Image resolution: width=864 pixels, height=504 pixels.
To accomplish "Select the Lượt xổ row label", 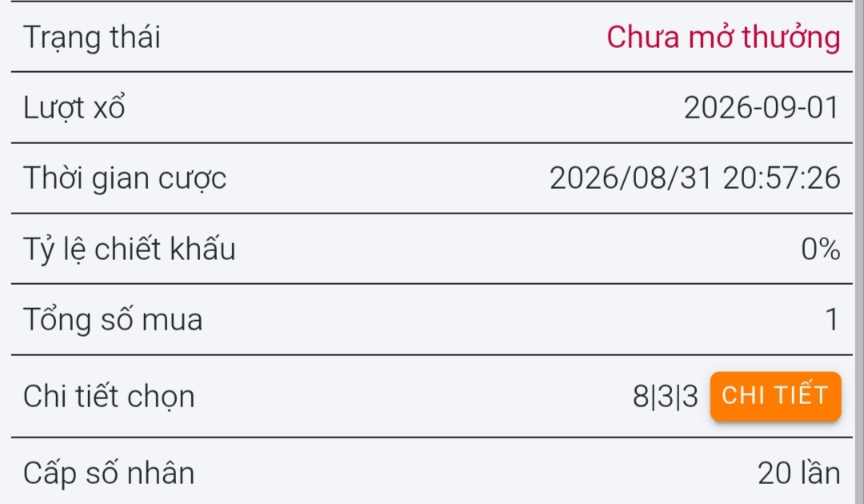I will click(x=74, y=107).
